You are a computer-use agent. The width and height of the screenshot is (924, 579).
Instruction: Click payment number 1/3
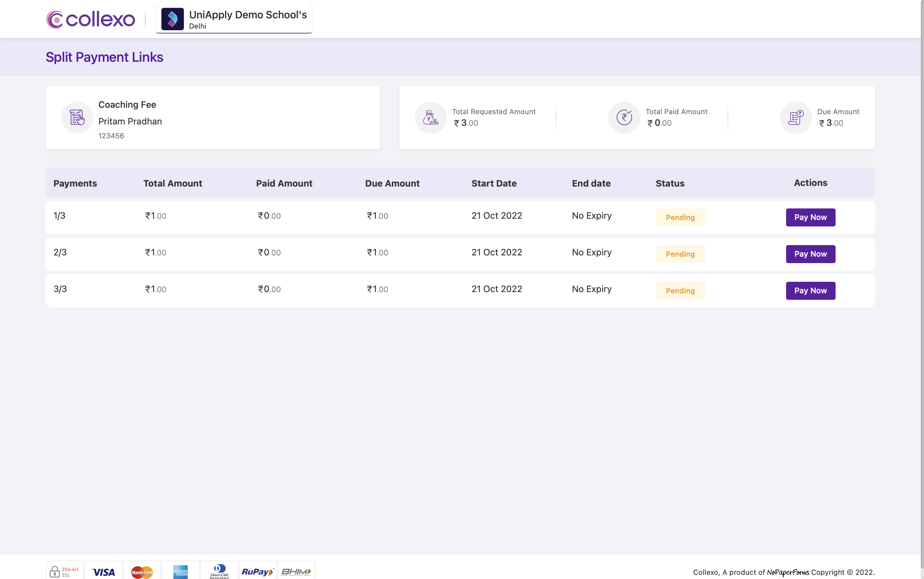pos(59,216)
